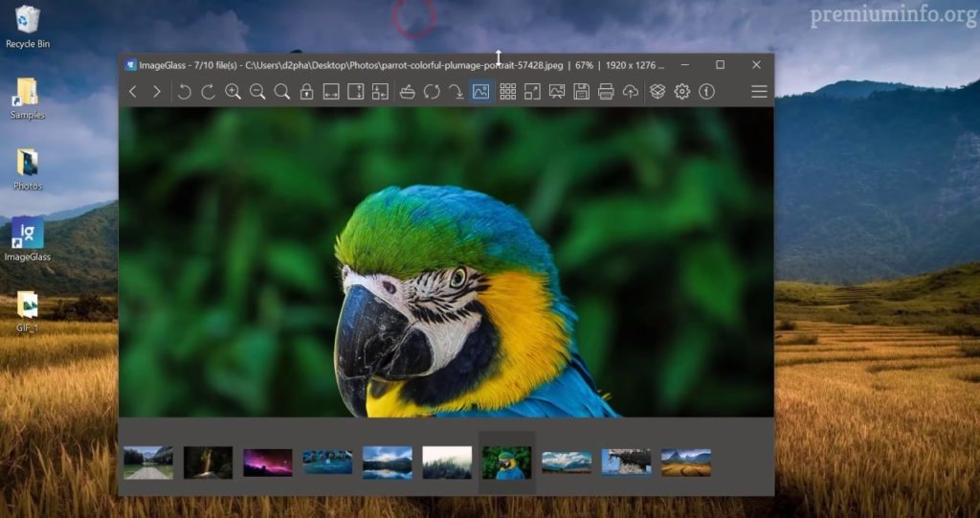
Task: Zoom out of the image
Action: [257, 92]
